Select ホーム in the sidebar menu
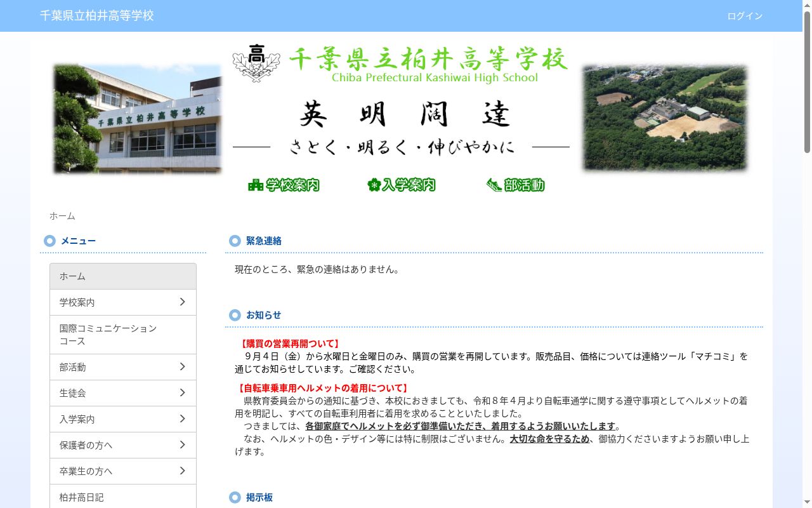This screenshot has height=508, width=812. [123, 276]
